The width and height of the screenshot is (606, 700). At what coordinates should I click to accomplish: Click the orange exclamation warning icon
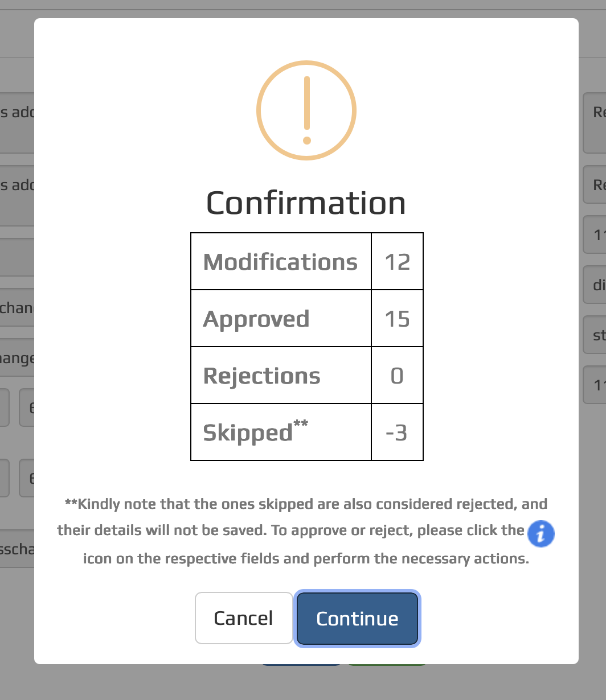point(306,110)
